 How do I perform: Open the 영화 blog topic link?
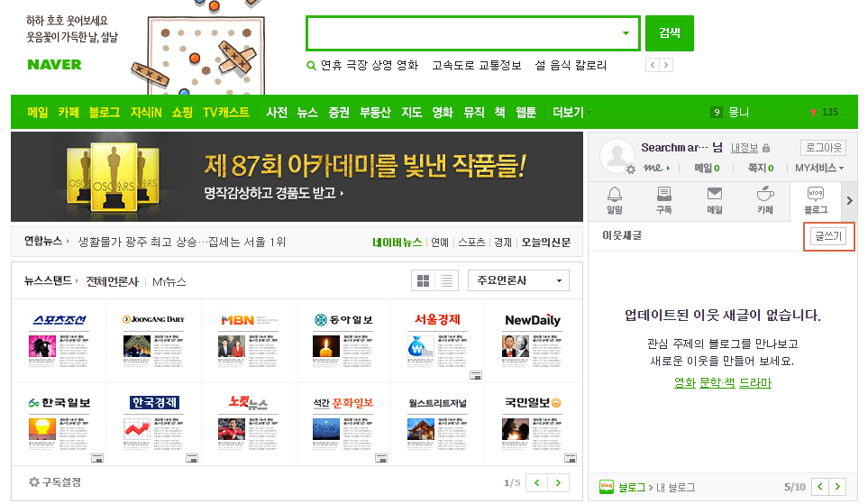pos(685,382)
